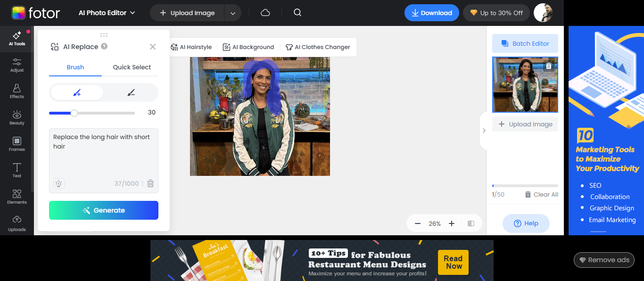
Task: Click the Remove ads button
Action: [x=604, y=260]
